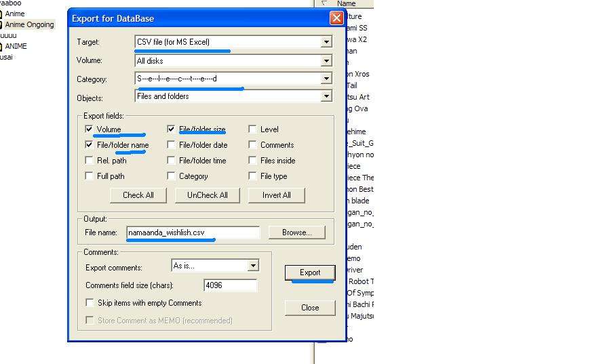
Task: Click the Invert All button
Action: (277, 195)
